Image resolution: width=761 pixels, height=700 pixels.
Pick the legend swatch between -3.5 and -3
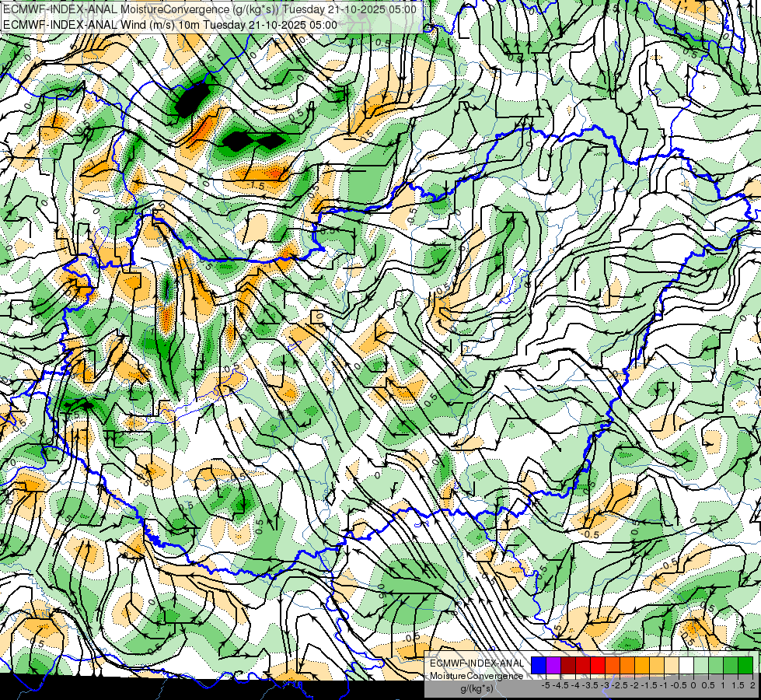pyautogui.click(x=598, y=666)
